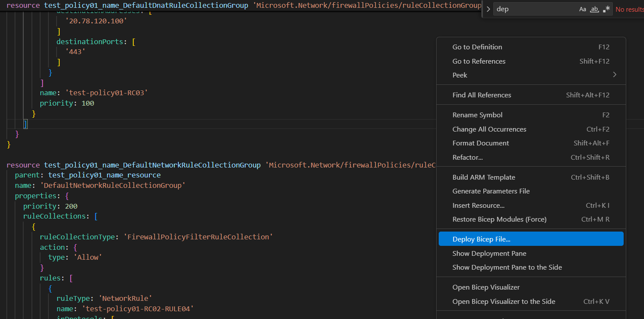Click inside the find input containing "dep"

(537, 9)
